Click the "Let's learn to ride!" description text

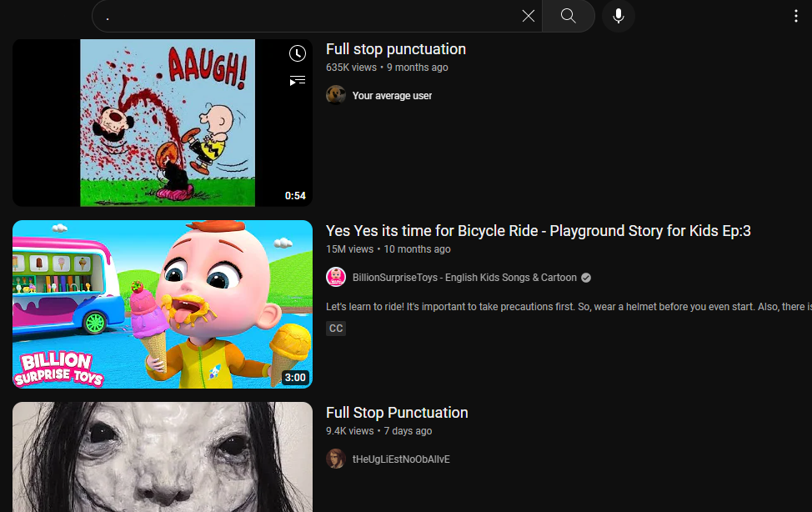[569, 307]
